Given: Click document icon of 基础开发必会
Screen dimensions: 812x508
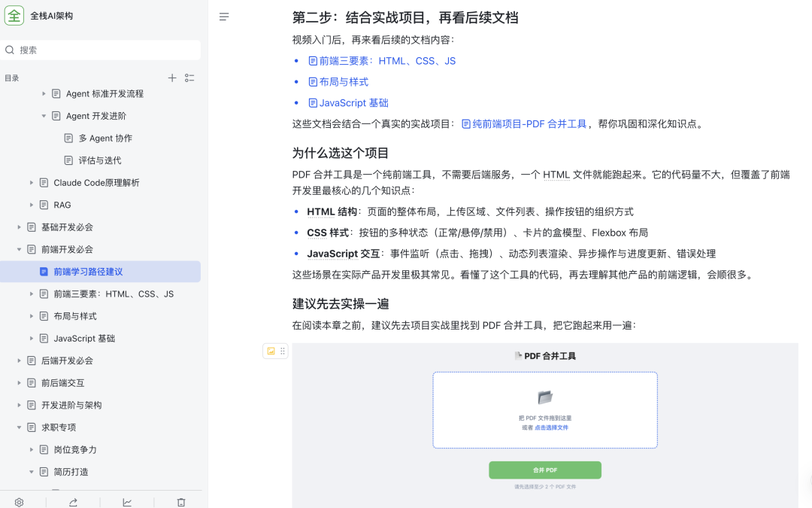Looking at the screenshot, I should pyautogui.click(x=32, y=227).
